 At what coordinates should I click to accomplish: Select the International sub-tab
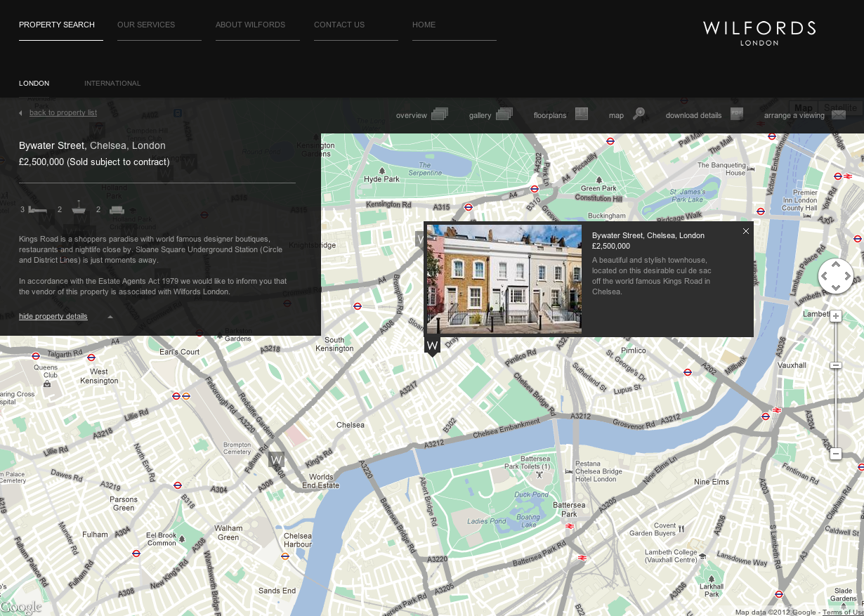pyautogui.click(x=112, y=84)
